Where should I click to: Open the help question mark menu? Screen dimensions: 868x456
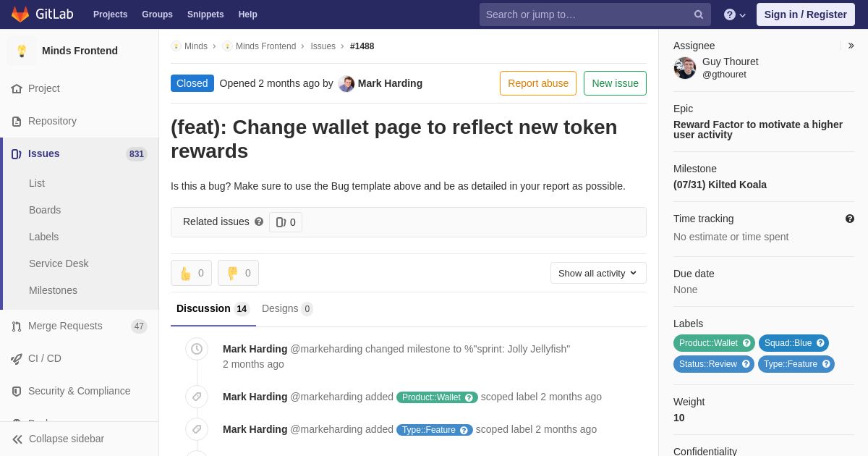pyautogui.click(x=735, y=14)
